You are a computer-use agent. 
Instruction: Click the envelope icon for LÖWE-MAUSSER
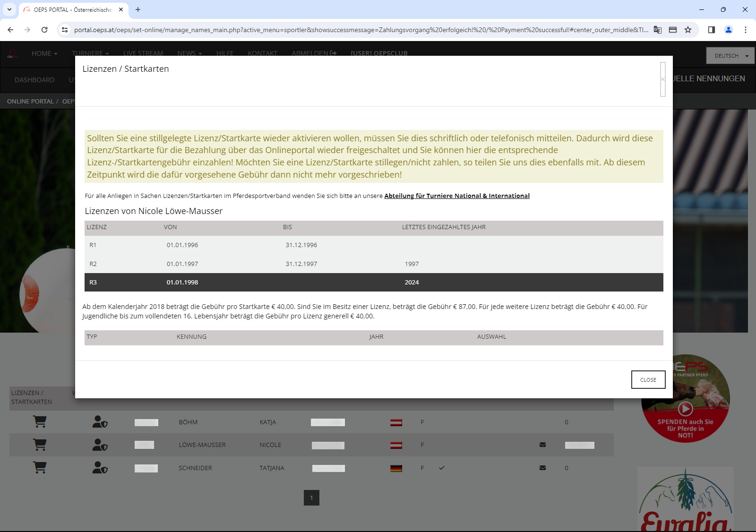click(542, 445)
